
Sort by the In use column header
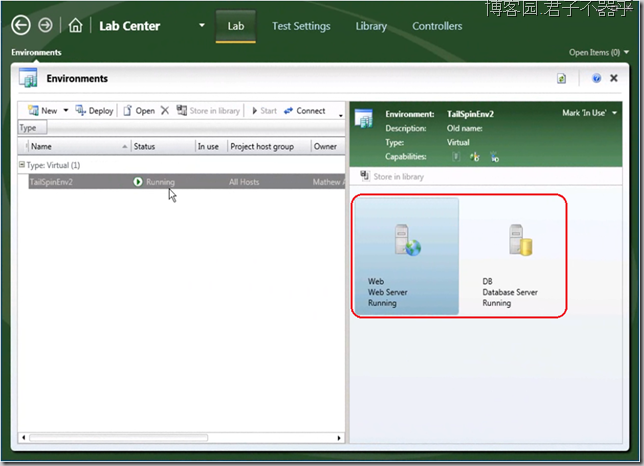(211, 147)
